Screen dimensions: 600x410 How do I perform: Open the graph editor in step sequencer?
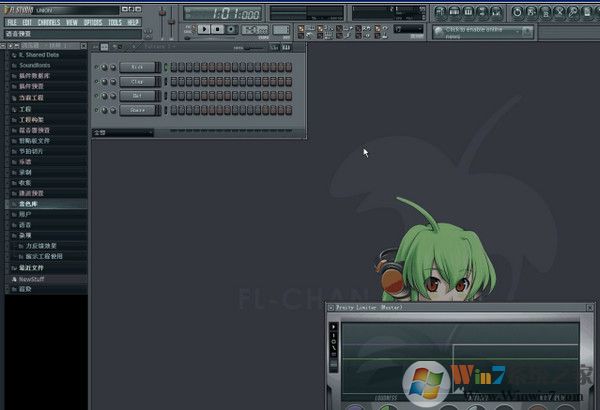274,47
